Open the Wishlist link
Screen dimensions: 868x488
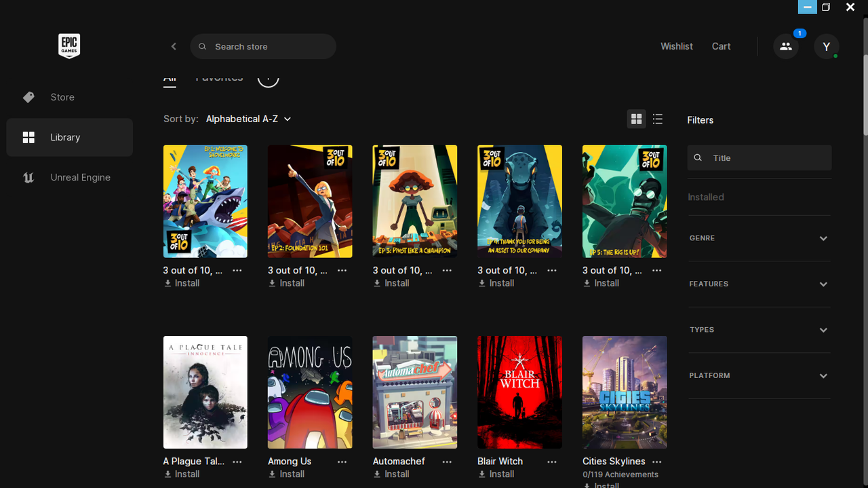pos(677,46)
